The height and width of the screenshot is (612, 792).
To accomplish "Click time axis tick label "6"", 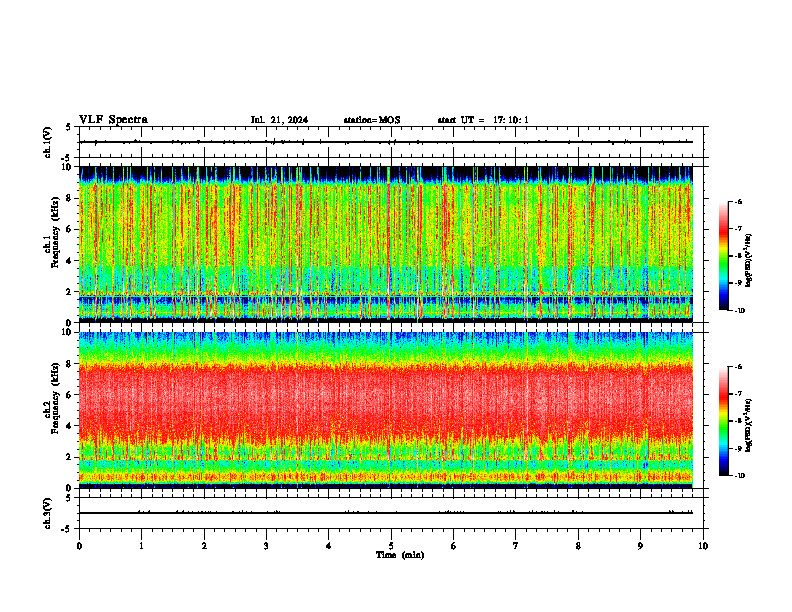I will [x=453, y=546].
